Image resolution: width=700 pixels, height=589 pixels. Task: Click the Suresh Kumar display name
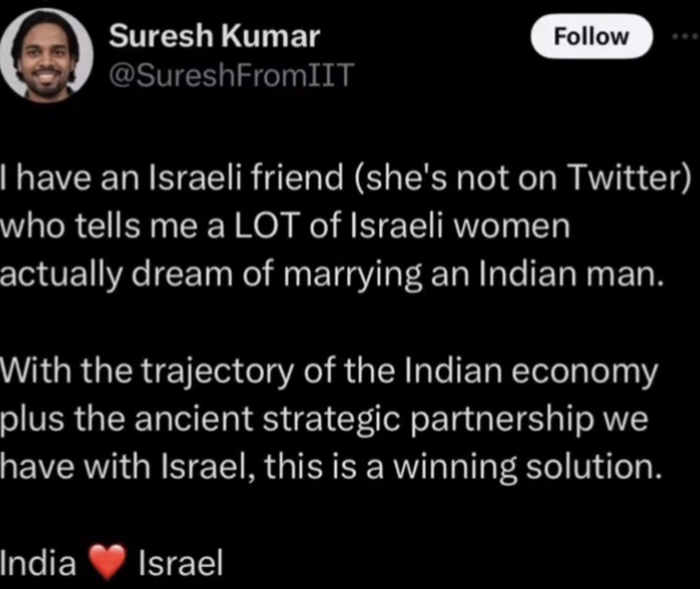[214, 36]
